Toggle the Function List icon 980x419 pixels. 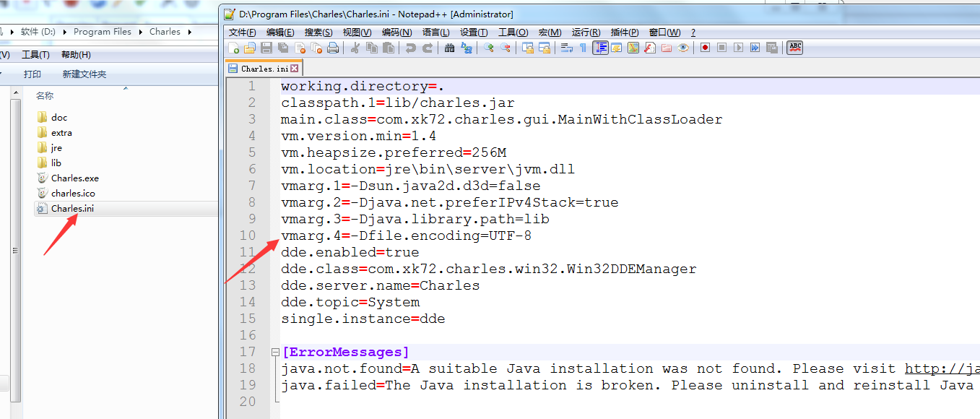650,48
